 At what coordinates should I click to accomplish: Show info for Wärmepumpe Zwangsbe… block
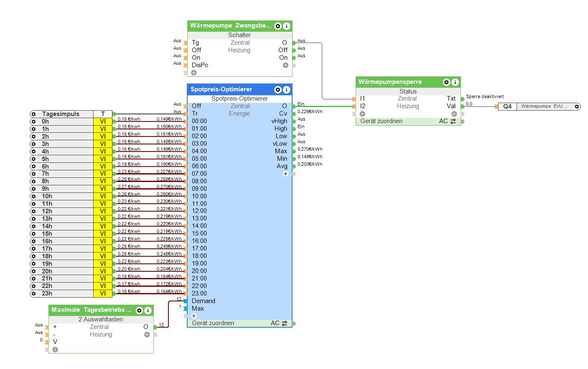click(286, 26)
